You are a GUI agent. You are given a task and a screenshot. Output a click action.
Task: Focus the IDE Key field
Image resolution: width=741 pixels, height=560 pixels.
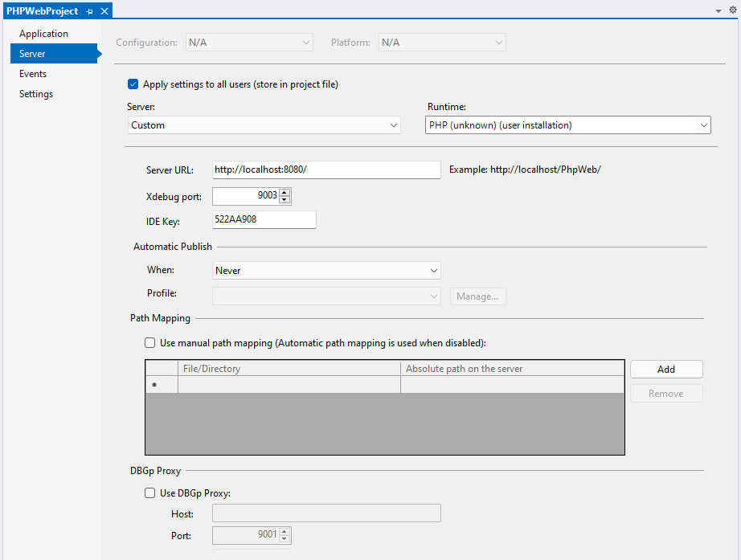coord(264,220)
